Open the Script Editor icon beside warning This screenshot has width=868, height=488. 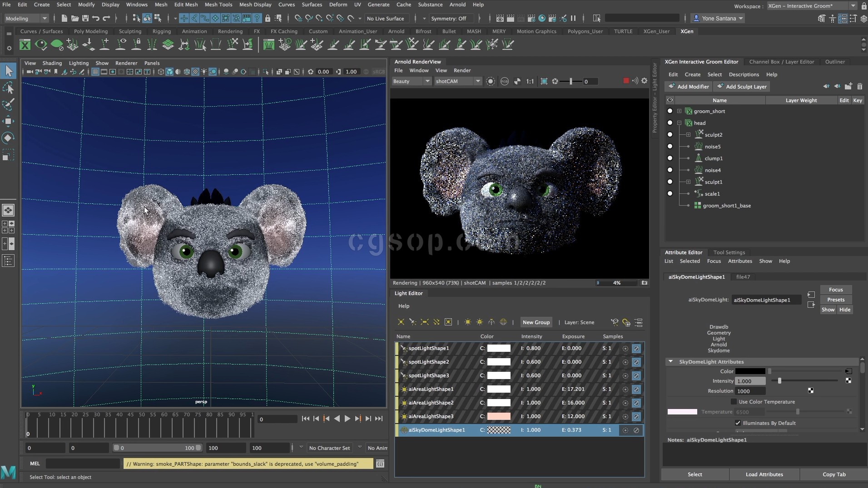point(380,463)
